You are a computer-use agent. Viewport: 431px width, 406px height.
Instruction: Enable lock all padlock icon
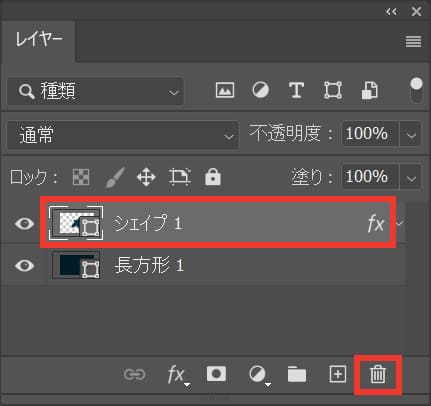click(213, 177)
